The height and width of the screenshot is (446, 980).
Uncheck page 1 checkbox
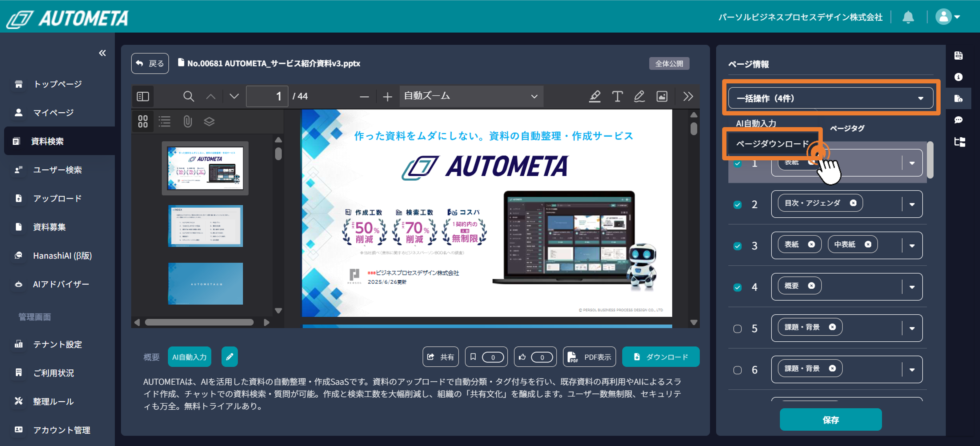[x=737, y=164]
